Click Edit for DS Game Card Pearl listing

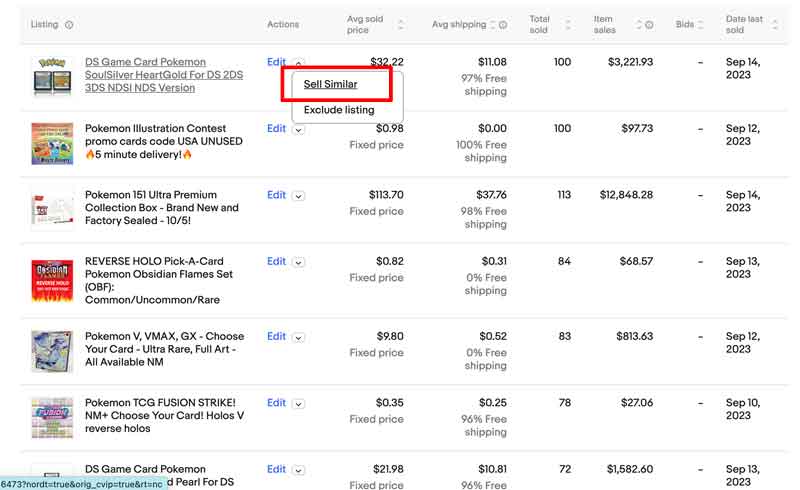click(x=276, y=469)
